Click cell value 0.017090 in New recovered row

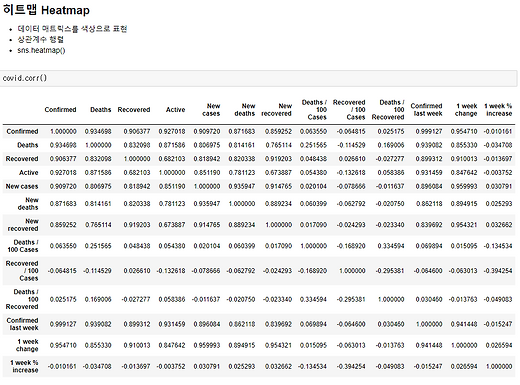(x=313, y=225)
